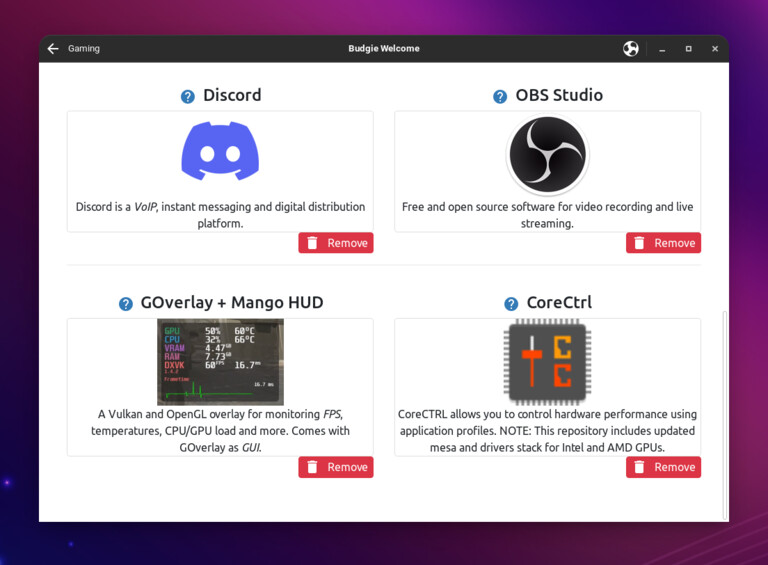The image size is (768, 565).
Task: Click the Mango HUD overlay screenshot thumbnail
Action: [220, 362]
